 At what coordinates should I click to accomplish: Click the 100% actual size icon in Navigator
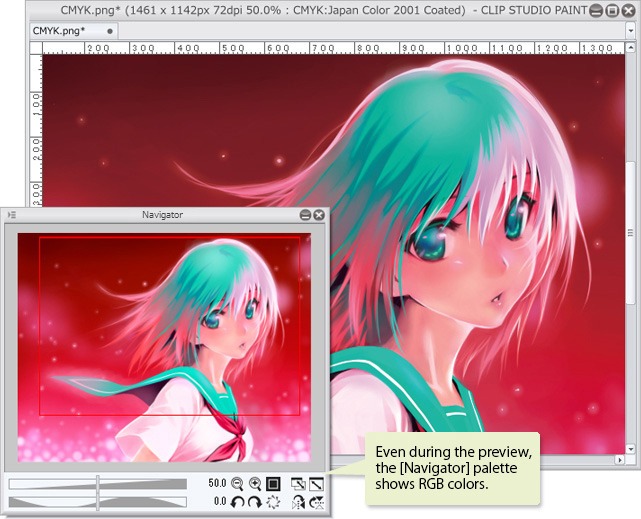click(273, 484)
